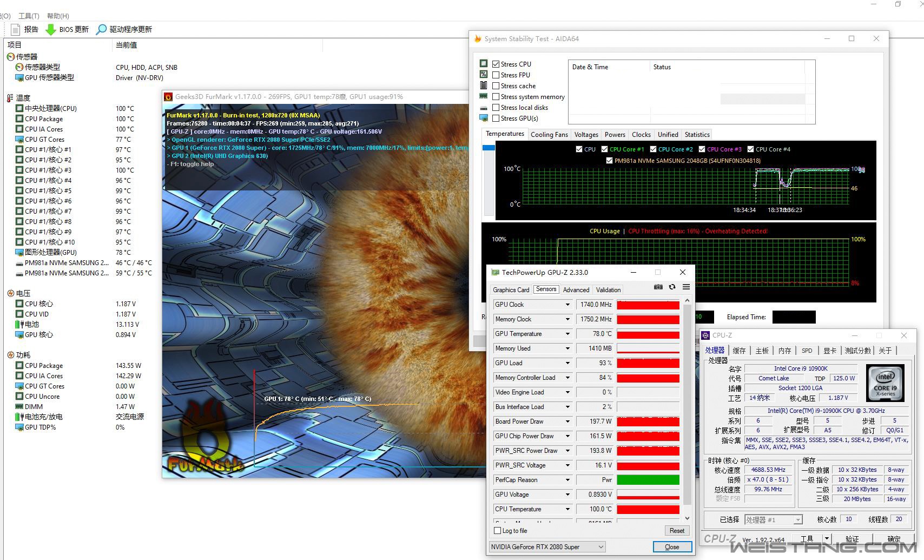Enable Stress system memory checkbox

(x=496, y=96)
